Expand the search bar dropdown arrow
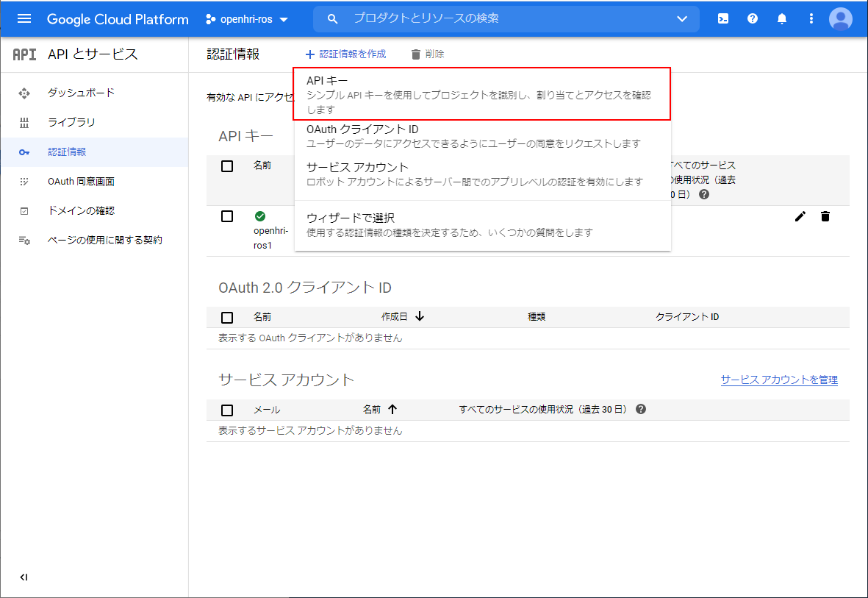The height and width of the screenshot is (598, 868). 682,19
